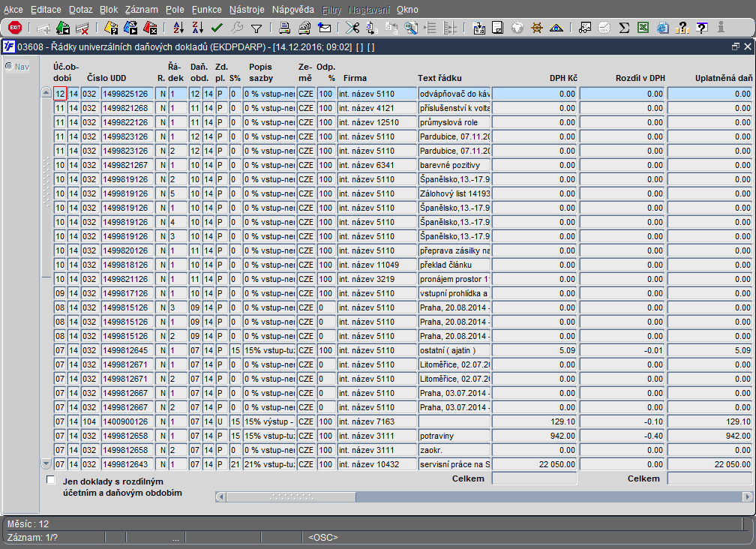Click the DPH Kč value 22 050.00
Viewport: 756px width, 549px height.
pos(534,464)
